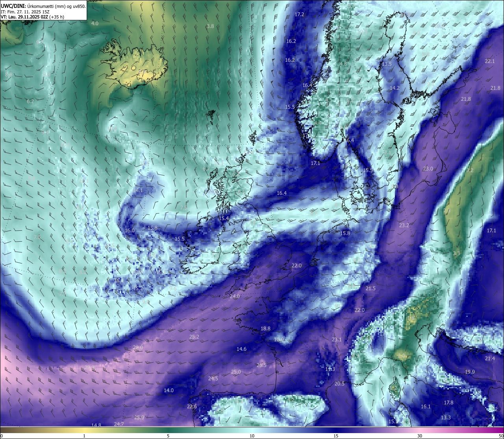Click the 23.2 precipitation value
The height and width of the screenshot is (439, 504).
[x=404, y=226]
